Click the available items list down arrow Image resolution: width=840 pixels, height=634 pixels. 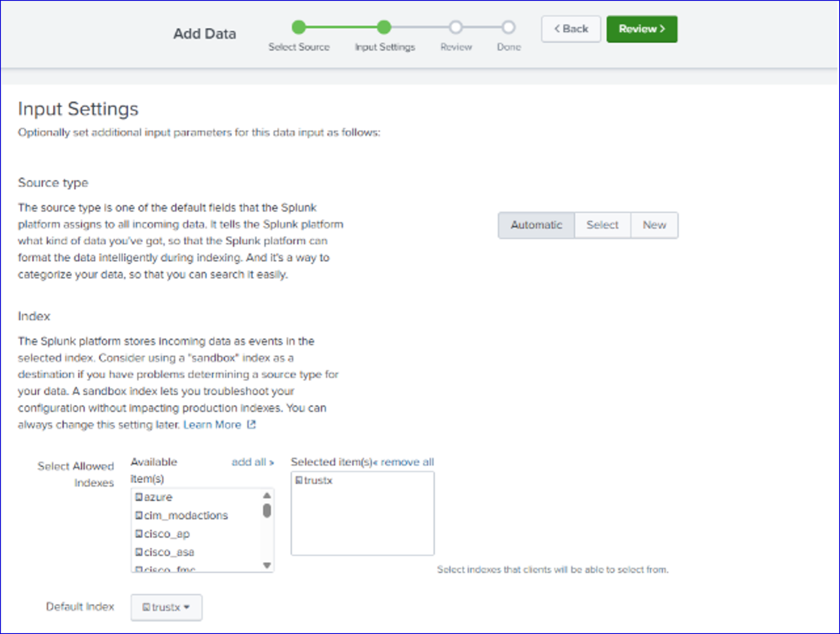[x=267, y=565]
